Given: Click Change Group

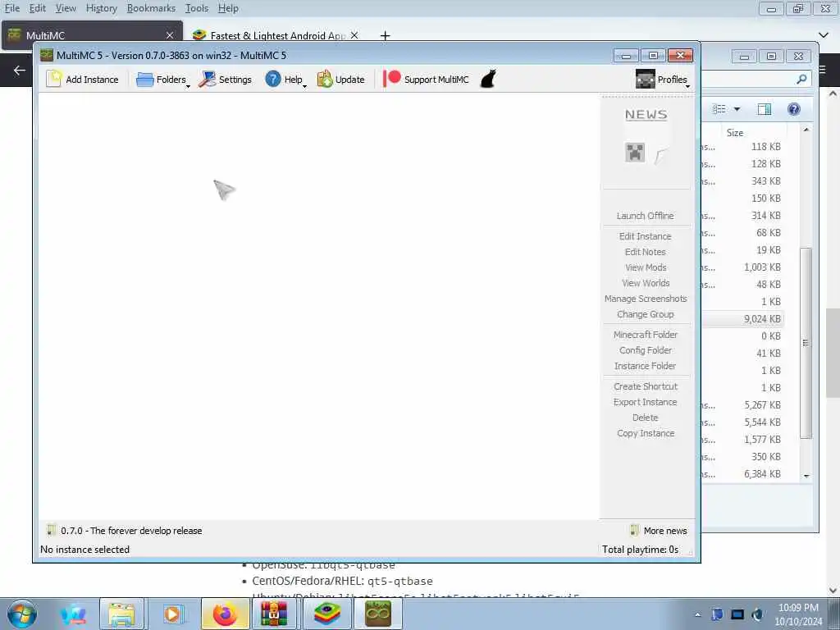Looking at the screenshot, I should [x=645, y=314].
